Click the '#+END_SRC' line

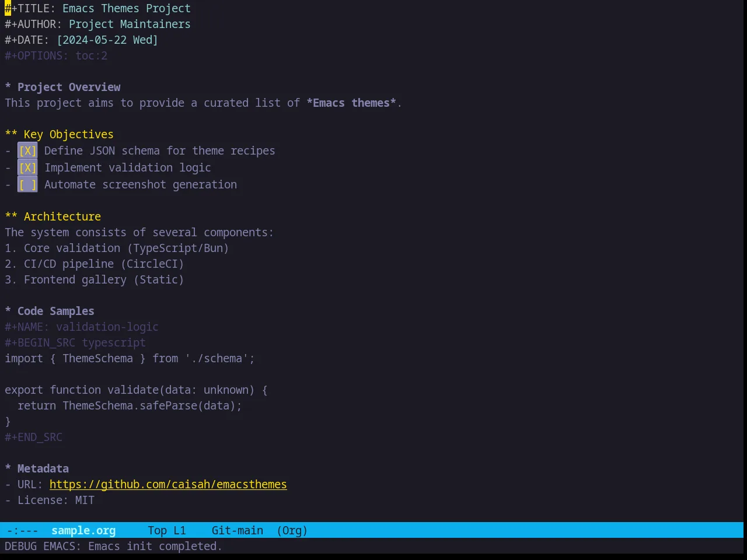pyautogui.click(x=33, y=437)
